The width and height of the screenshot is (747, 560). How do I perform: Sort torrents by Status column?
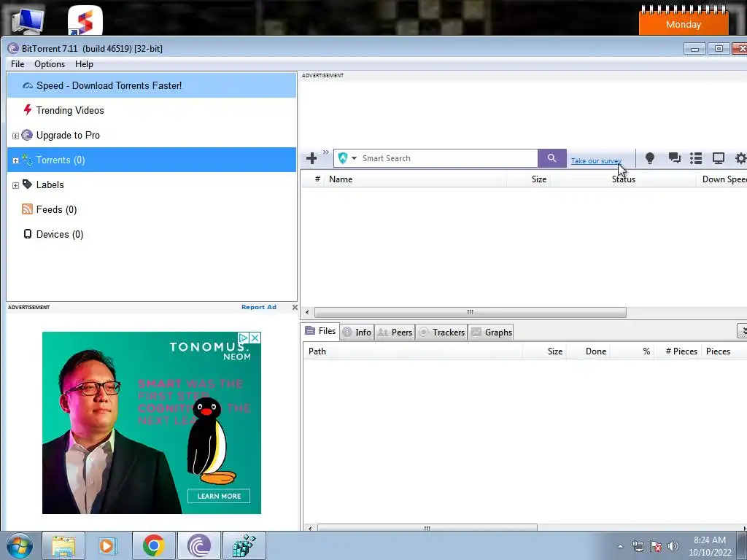623,179
